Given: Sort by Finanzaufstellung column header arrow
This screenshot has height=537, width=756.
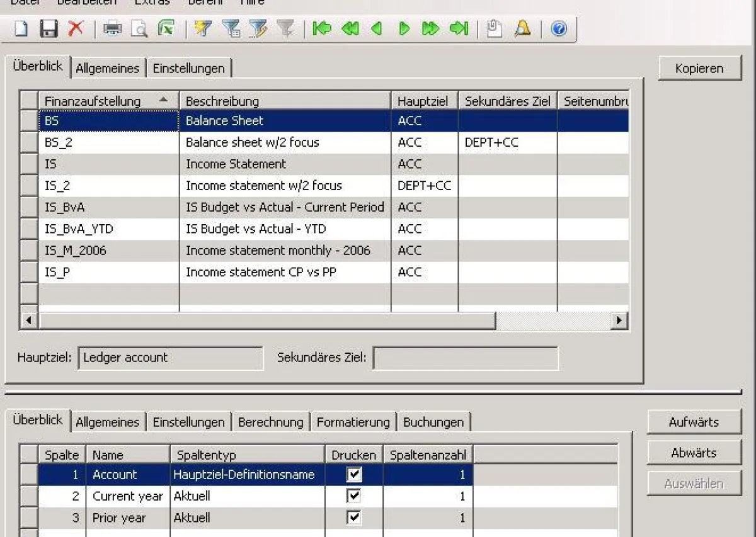Looking at the screenshot, I should click(164, 100).
